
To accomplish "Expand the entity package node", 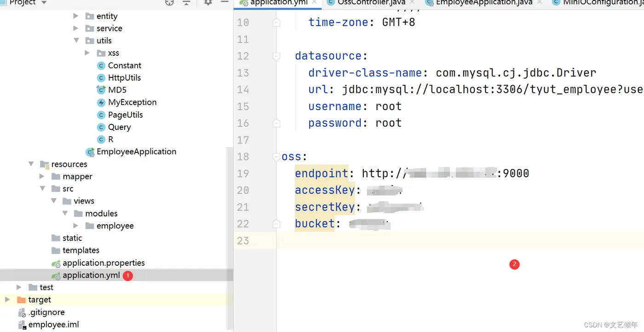I will 76,16.
